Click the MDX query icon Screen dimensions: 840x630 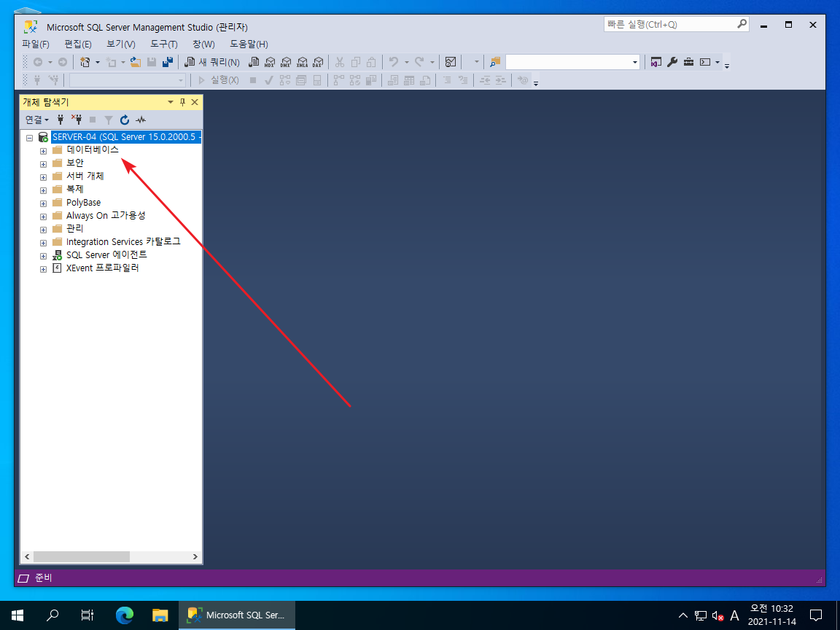tap(270, 62)
